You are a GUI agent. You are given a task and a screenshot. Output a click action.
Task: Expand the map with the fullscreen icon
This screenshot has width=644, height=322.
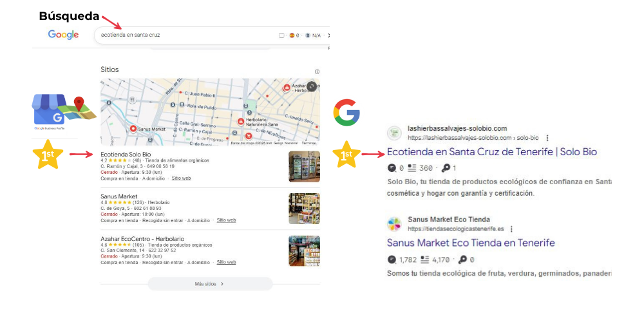(x=312, y=86)
